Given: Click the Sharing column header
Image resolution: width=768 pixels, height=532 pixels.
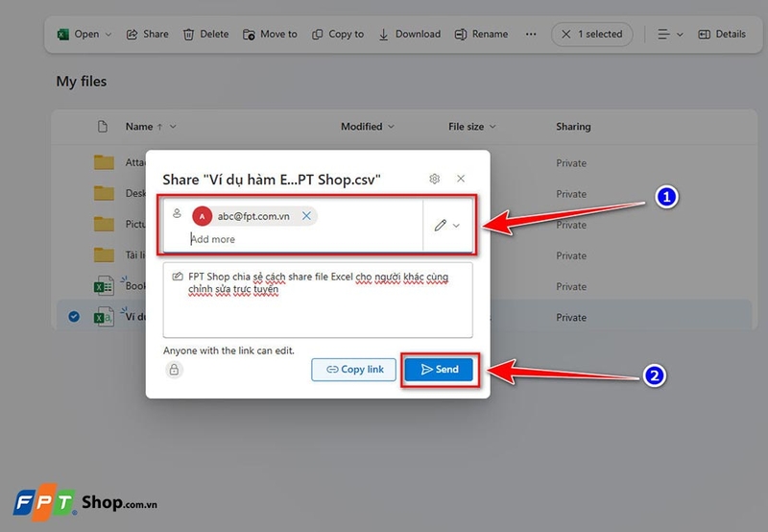Looking at the screenshot, I should [573, 127].
